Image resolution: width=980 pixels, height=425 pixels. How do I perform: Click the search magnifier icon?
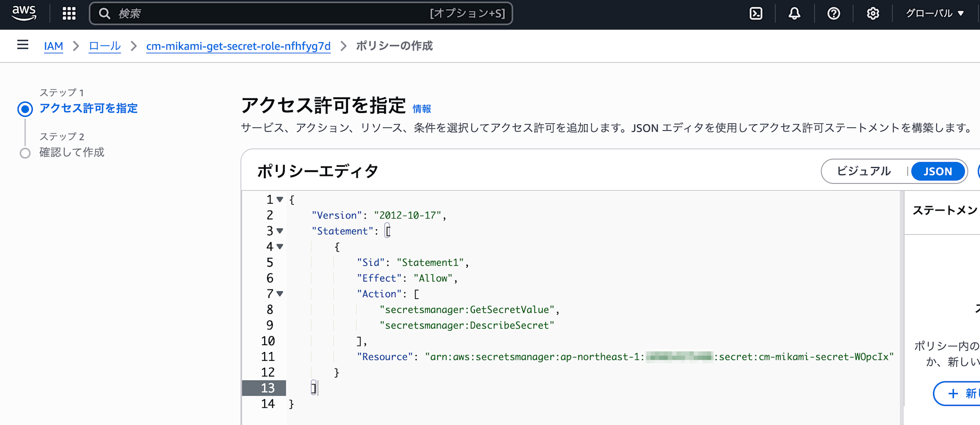pos(104,13)
